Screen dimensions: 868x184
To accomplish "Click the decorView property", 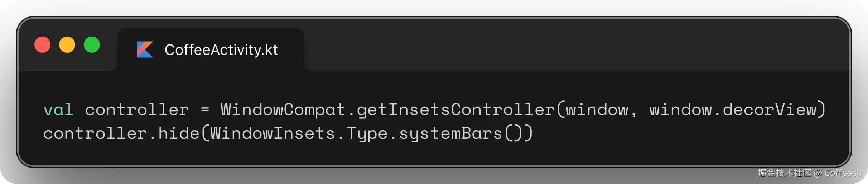I will coord(769,110).
